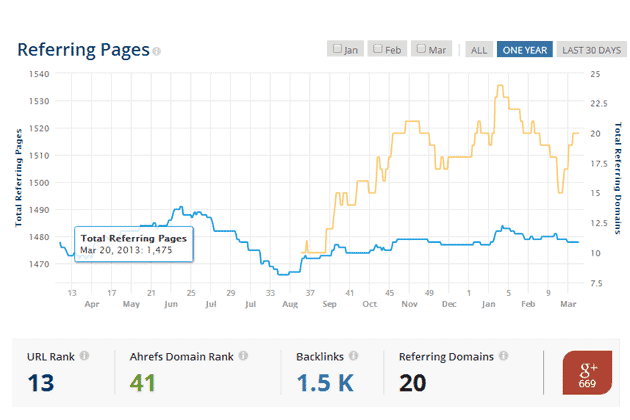This screenshot has height=420, width=630.
Task: Click info icon beside Ahrefs Domain Rank
Action: tap(243, 355)
